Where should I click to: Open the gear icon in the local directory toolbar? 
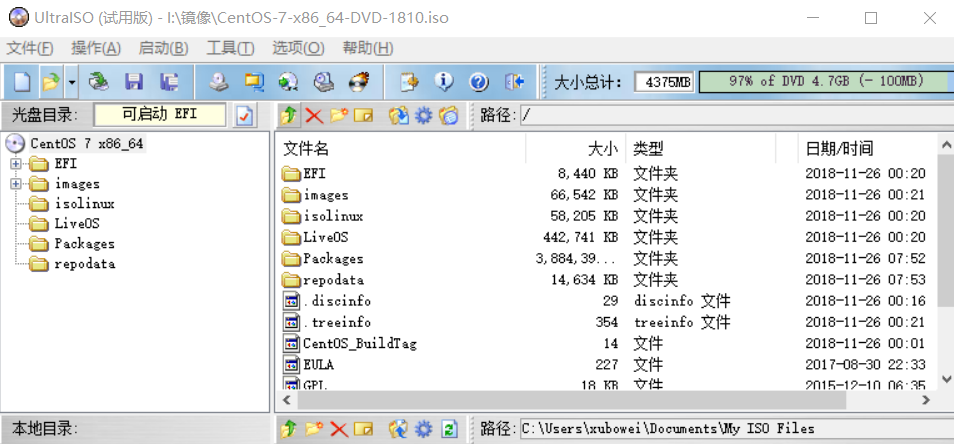423,429
